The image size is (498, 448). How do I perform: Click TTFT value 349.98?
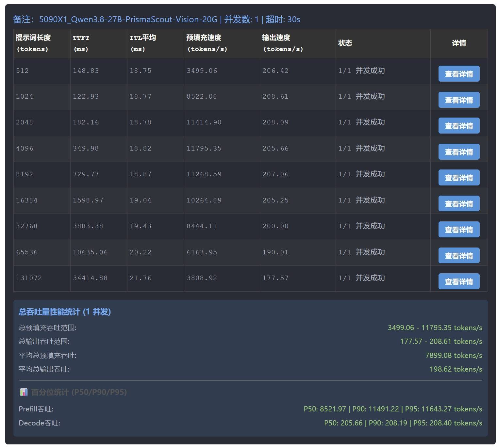(x=86, y=148)
